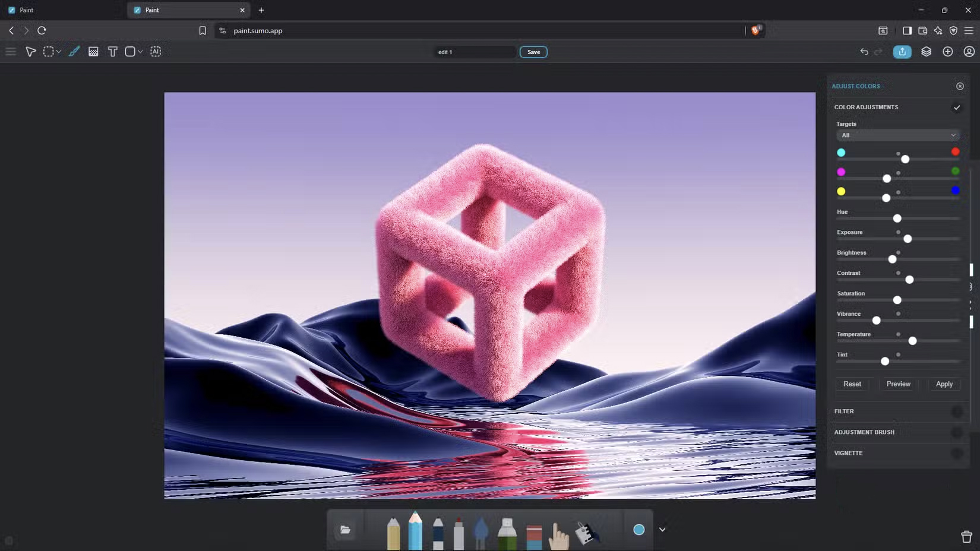The image size is (980, 551).
Task: Enable the Filter section toggle
Action: coord(956,411)
